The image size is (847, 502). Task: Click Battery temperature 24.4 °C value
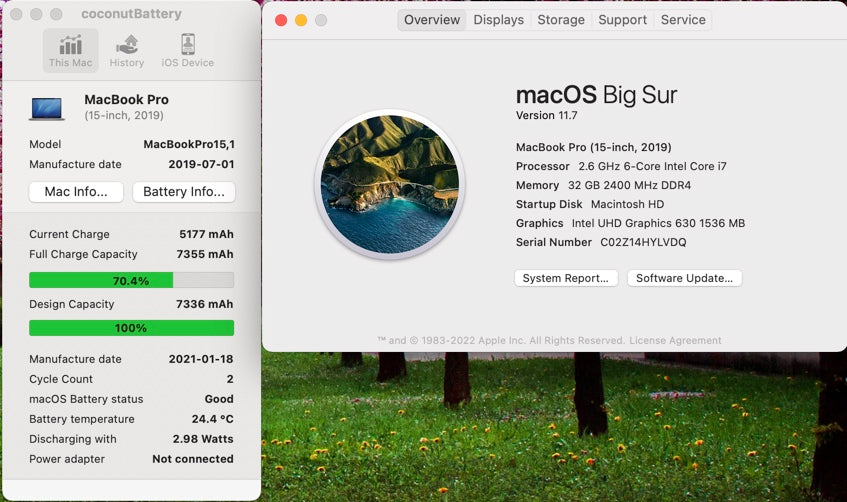pyautogui.click(x=213, y=419)
